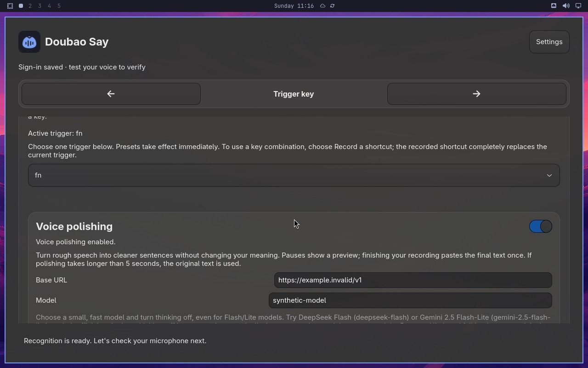Image resolution: width=588 pixels, height=368 pixels.
Task: Open the fn trigger dropdown
Action: (x=294, y=175)
